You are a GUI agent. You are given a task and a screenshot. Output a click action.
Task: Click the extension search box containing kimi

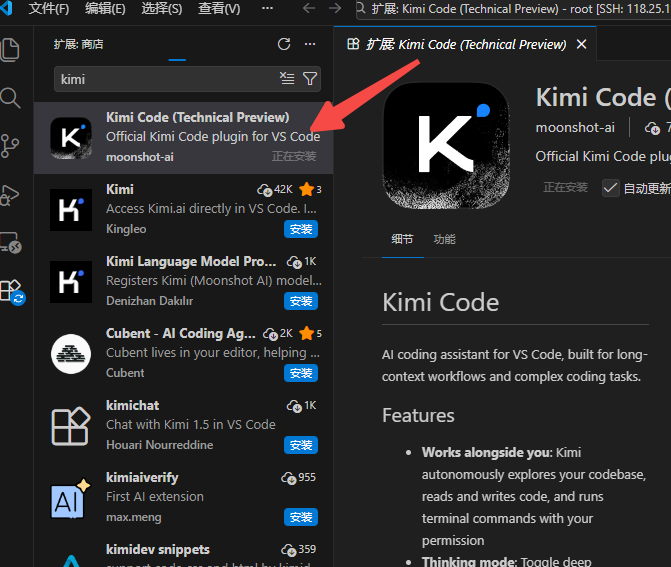coord(165,79)
